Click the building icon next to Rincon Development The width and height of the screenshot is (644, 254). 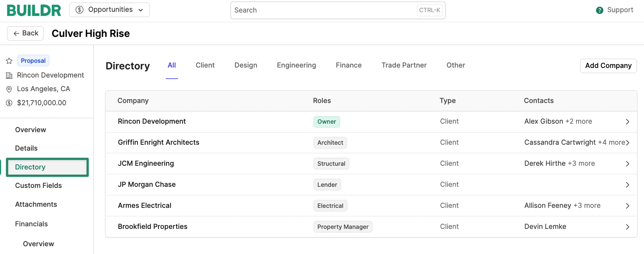coord(9,76)
